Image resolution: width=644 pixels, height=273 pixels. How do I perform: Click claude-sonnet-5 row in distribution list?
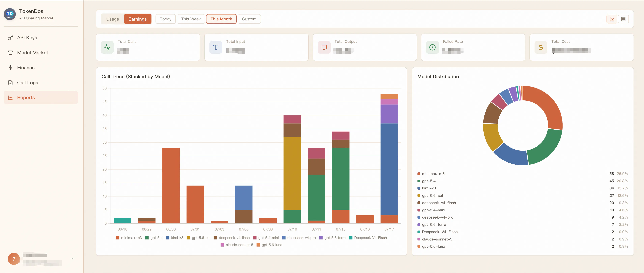[523, 239]
